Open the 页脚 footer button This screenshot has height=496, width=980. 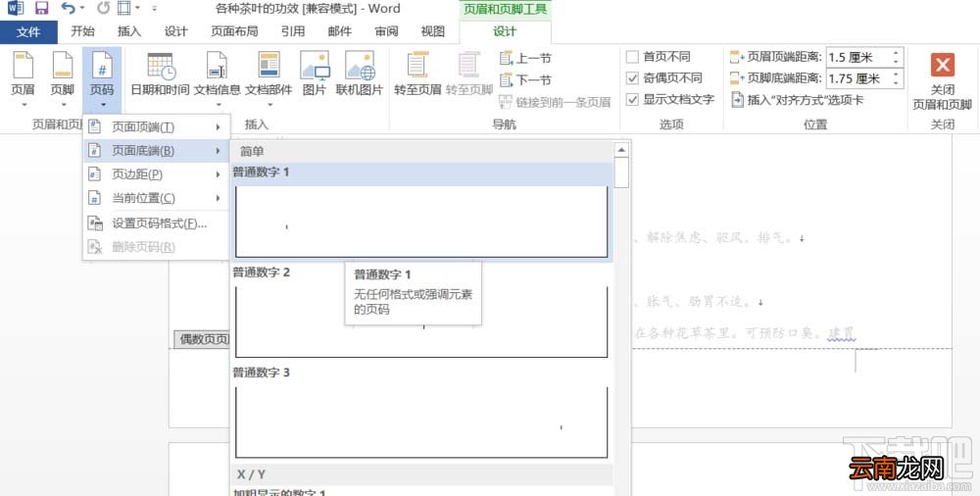pos(63,79)
